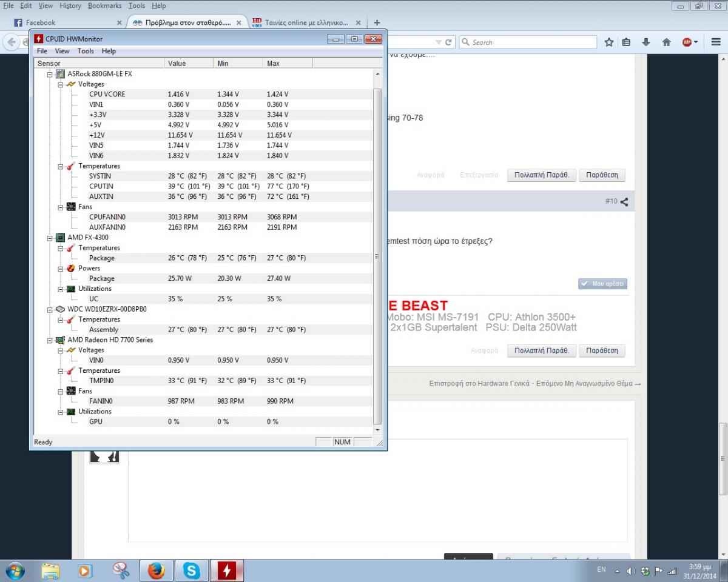Follow the Επιστροφή στο Hardware Γενικά link
The width and height of the screenshot is (728, 582).
click(479, 384)
